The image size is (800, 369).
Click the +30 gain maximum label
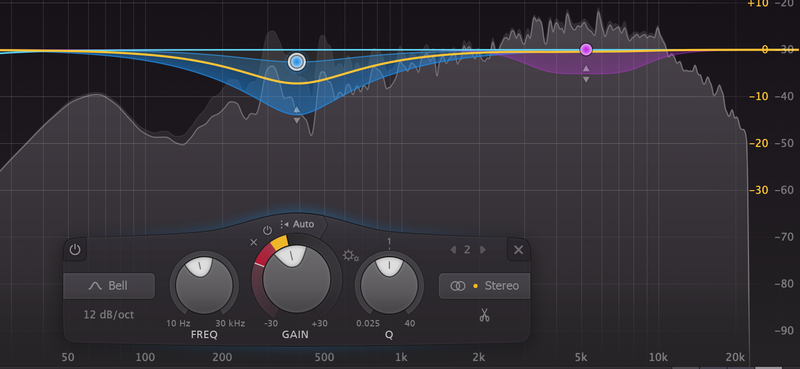(x=320, y=323)
